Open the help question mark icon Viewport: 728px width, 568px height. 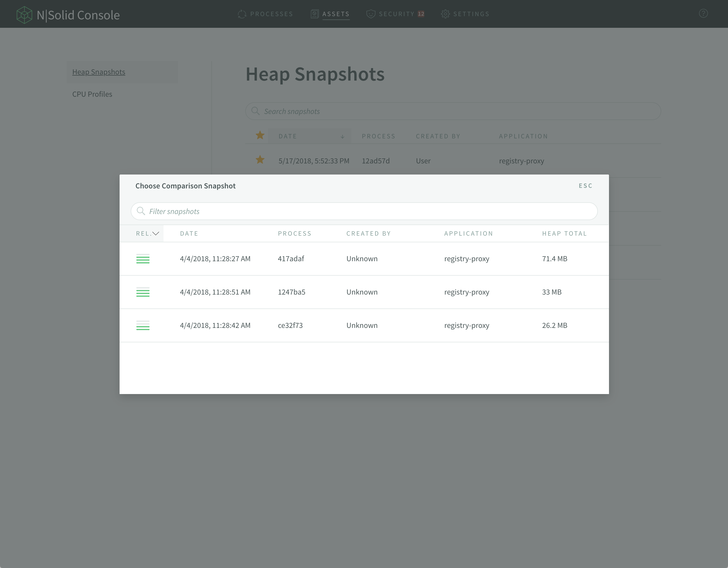tap(703, 14)
